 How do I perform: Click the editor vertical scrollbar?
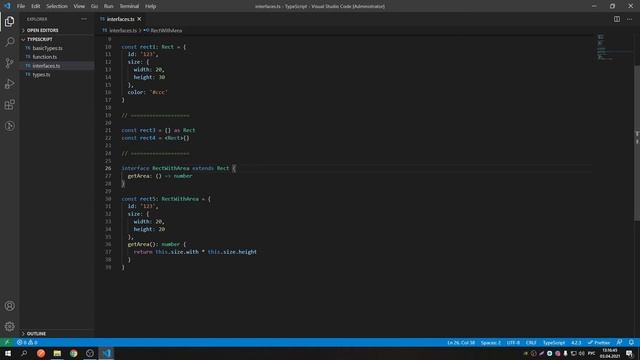637,143
